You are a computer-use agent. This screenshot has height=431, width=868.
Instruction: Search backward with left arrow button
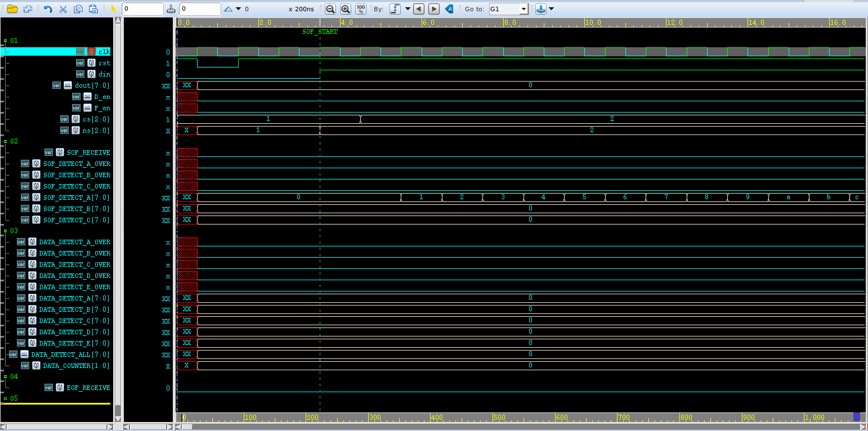[x=418, y=9]
